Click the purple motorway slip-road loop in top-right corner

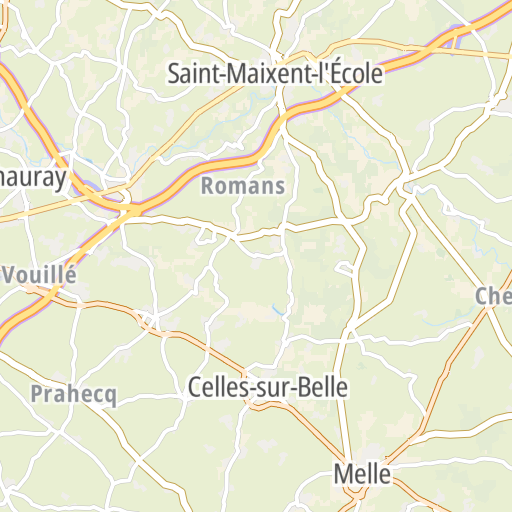(456, 36)
